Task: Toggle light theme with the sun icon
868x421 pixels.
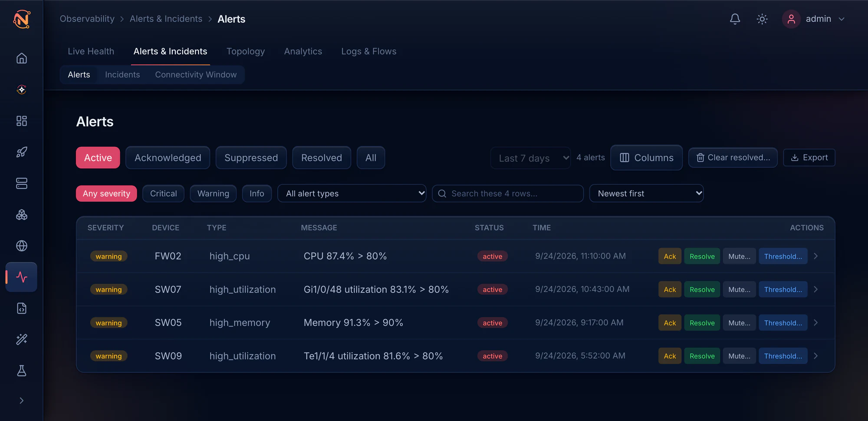Action: coord(762,19)
